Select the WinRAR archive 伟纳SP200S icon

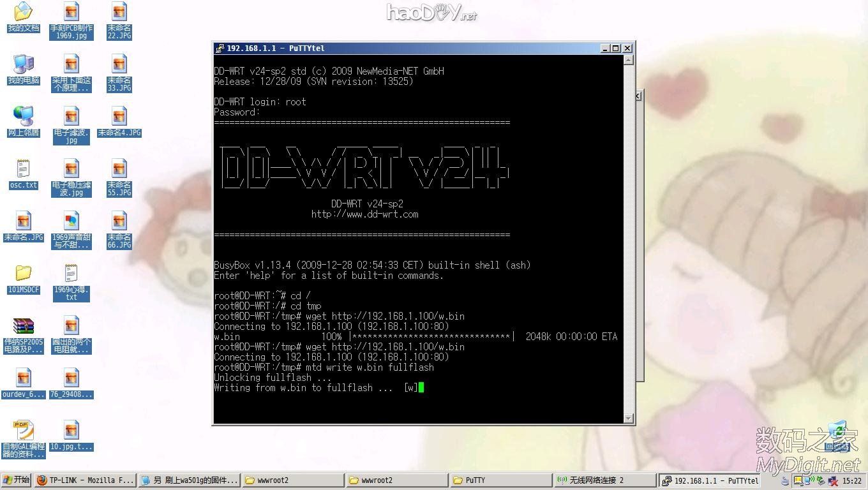point(23,327)
